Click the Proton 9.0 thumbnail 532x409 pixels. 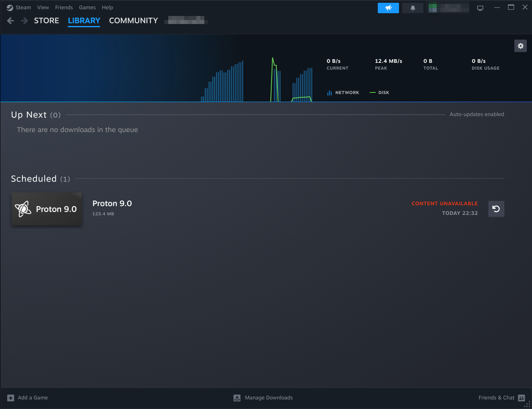46,209
